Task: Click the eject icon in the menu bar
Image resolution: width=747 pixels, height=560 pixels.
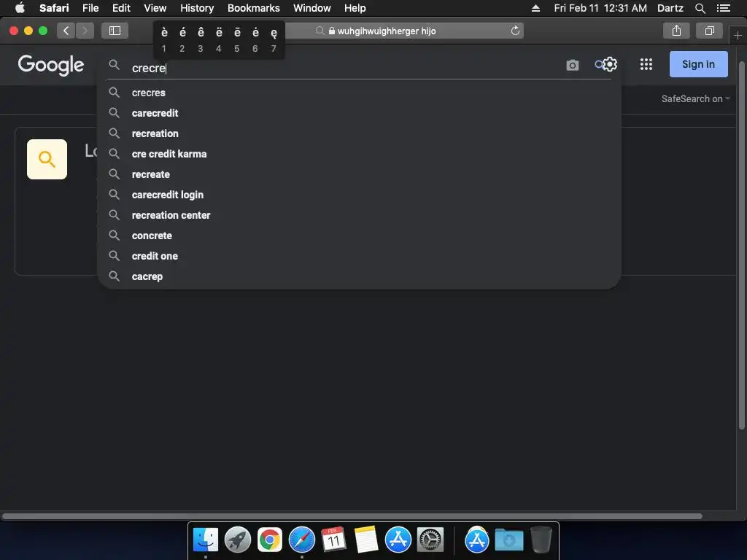Action: point(535,8)
